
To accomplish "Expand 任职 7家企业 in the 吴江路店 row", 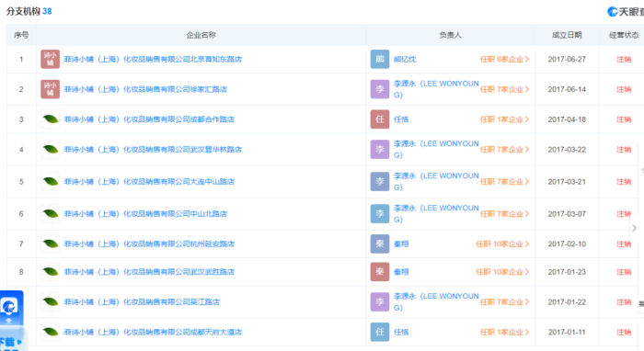I will (x=504, y=302).
